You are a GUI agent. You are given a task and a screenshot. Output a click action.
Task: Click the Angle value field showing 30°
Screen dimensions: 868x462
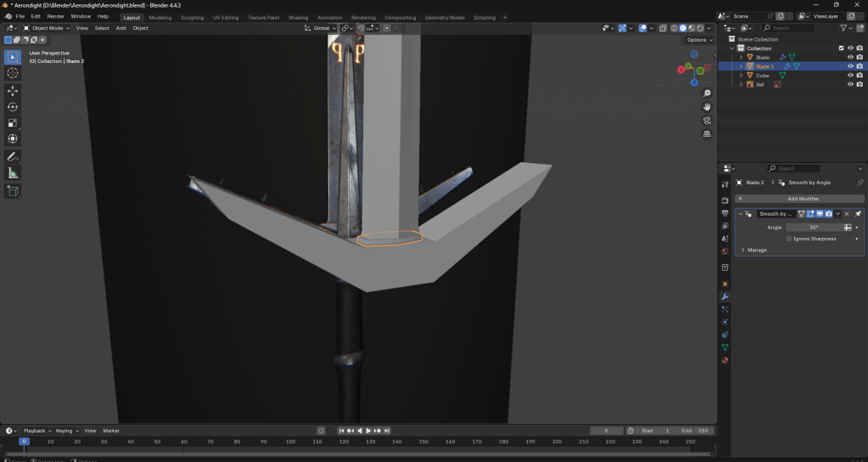click(x=813, y=228)
